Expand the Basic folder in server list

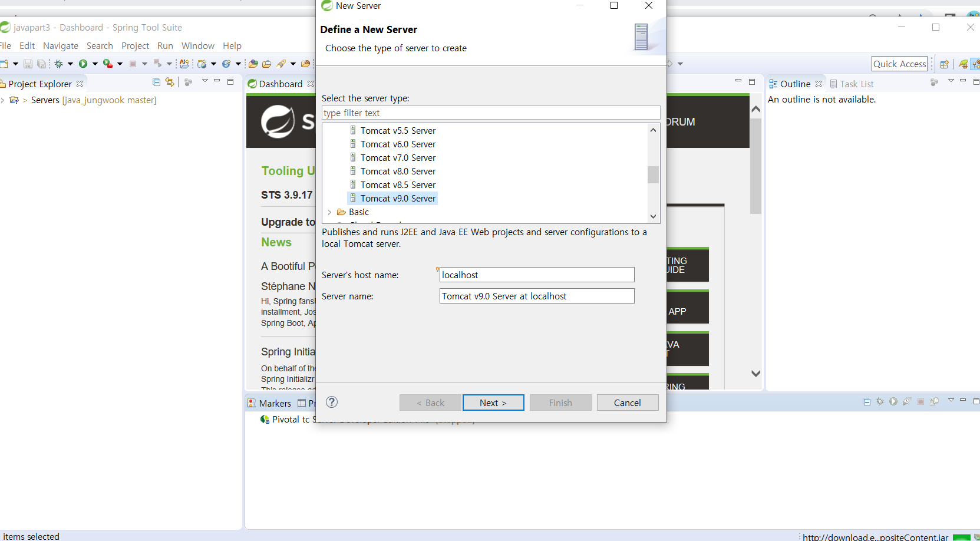(329, 212)
